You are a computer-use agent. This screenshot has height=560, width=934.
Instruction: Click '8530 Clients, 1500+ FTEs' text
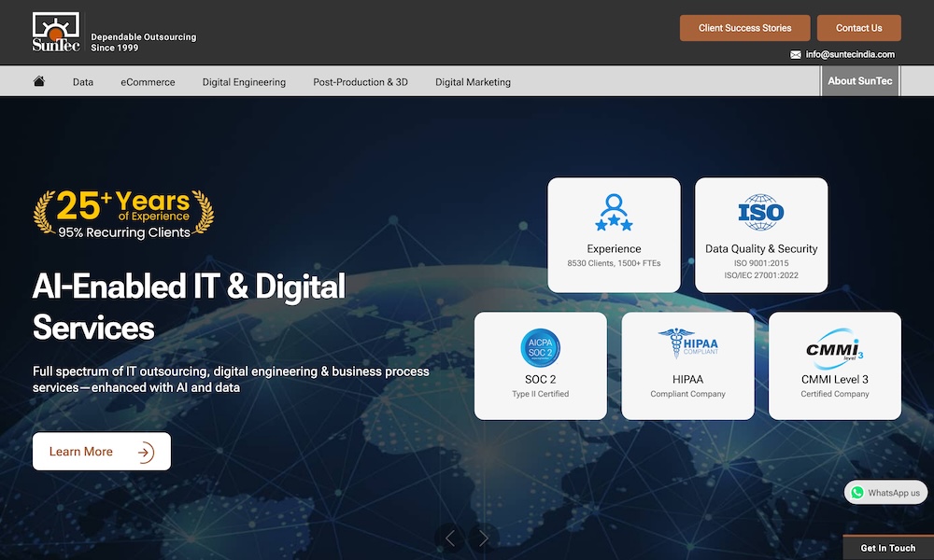614,263
